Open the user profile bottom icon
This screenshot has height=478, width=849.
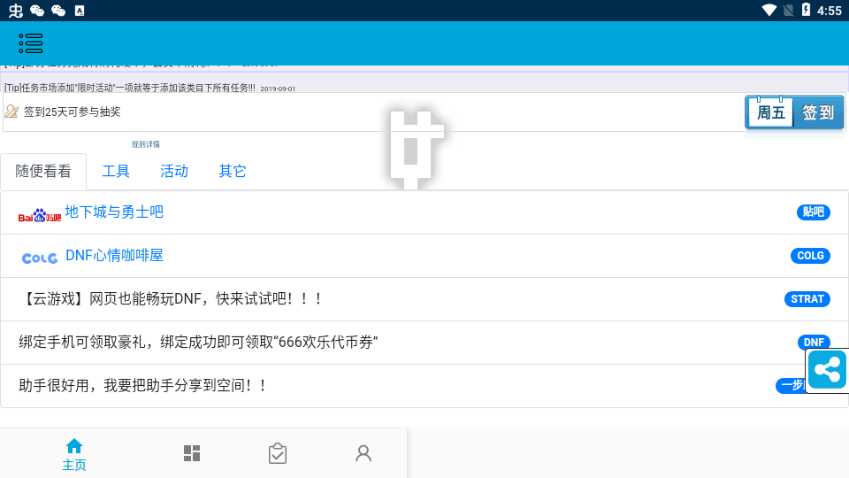[363, 453]
